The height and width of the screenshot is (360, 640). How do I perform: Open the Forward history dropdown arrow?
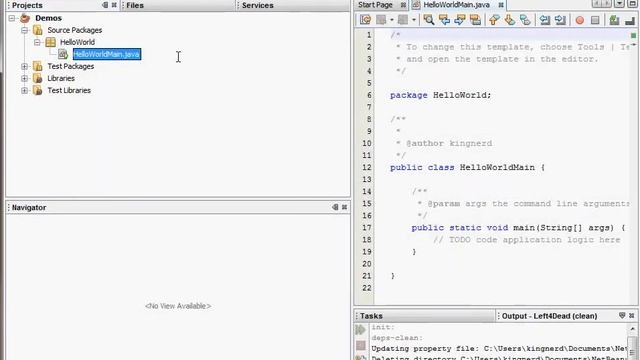pos(414,20)
